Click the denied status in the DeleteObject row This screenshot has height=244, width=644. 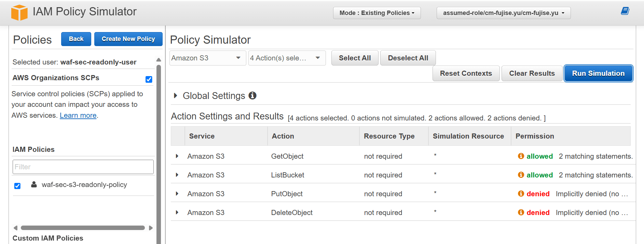(x=538, y=213)
